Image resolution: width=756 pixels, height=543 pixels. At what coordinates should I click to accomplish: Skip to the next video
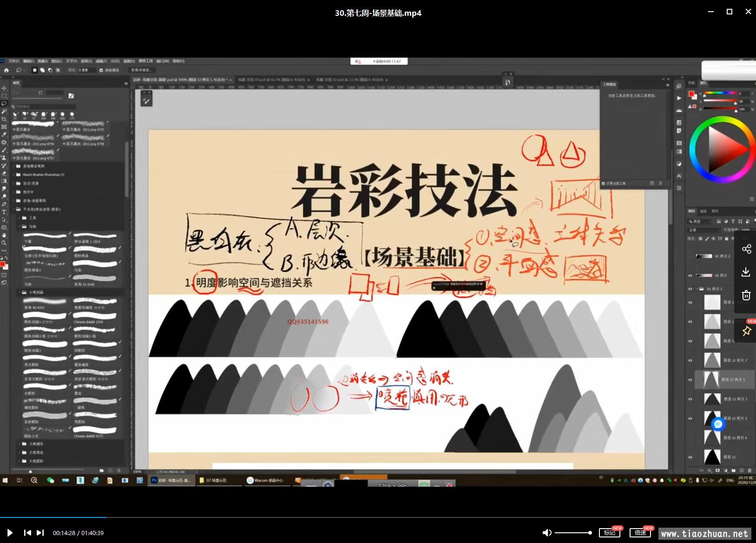[40, 533]
